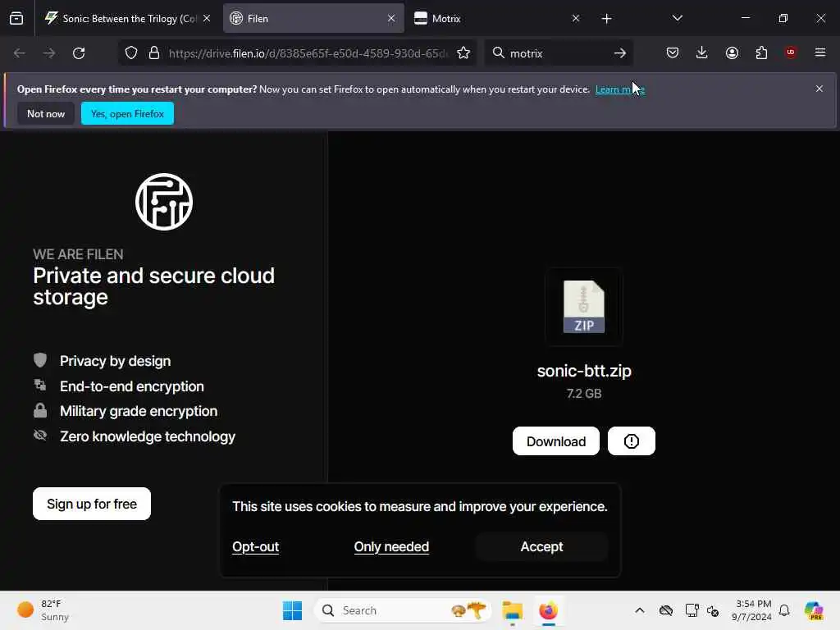Click the muted volume tray icon
840x630 pixels.
click(713, 610)
